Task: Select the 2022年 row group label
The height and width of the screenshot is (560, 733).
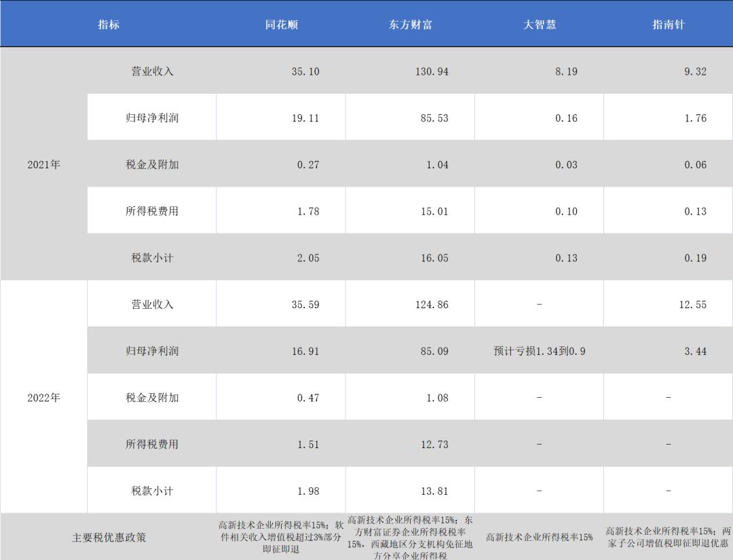Action: (41, 396)
